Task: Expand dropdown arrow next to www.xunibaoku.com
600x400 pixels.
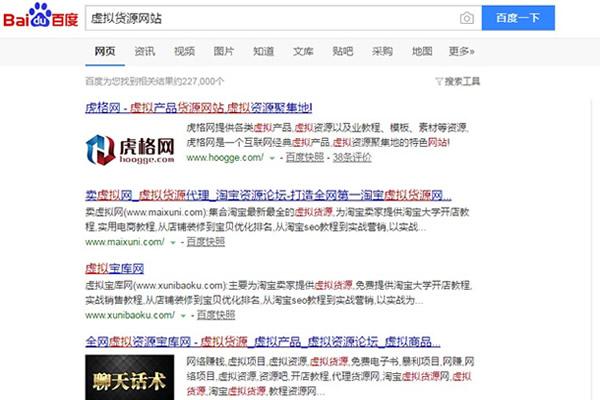Action: pyautogui.click(x=183, y=316)
